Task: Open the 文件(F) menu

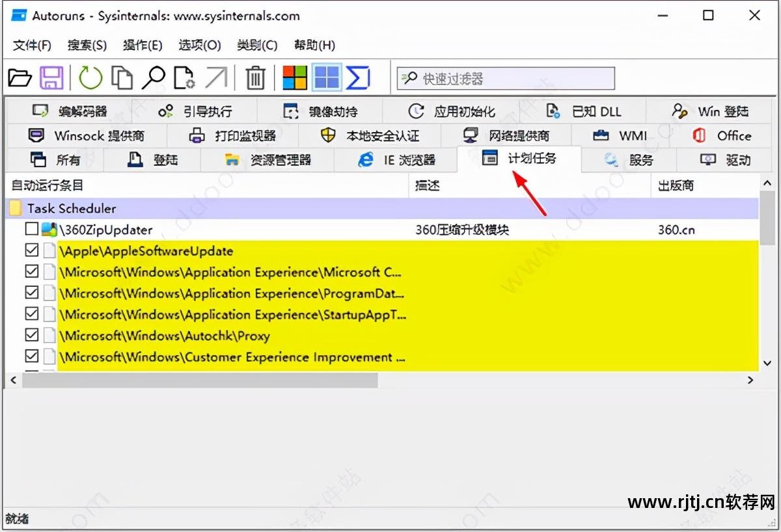Action: coord(33,45)
